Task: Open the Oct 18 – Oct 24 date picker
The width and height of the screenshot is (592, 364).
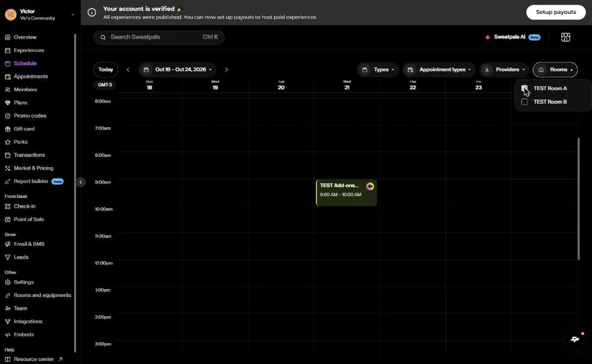Action: (x=178, y=69)
